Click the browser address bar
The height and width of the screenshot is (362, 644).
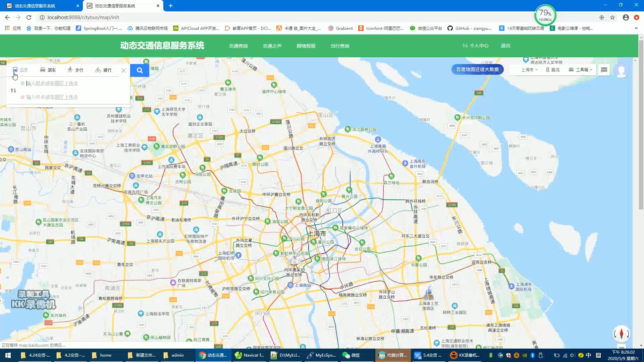click(x=315, y=17)
